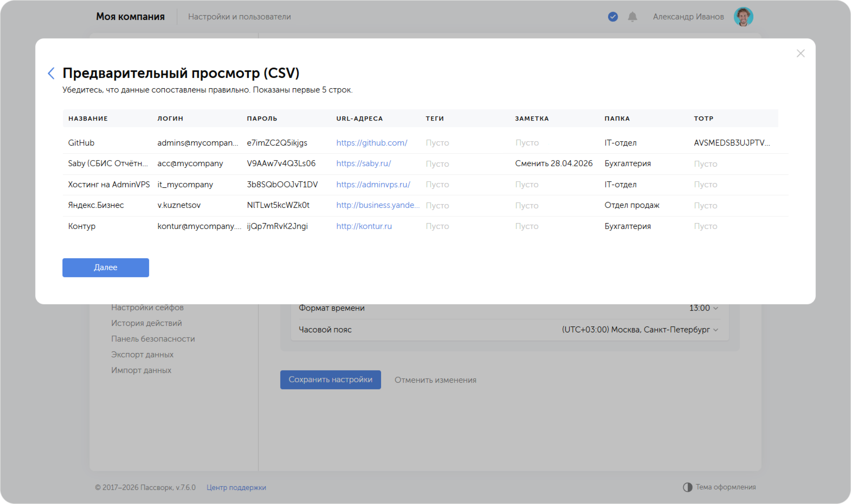Image resolution: width=851 pixels, height=504 pixels.
Task: Click the blue verified checkmark icon
Action: click(613, 17)
